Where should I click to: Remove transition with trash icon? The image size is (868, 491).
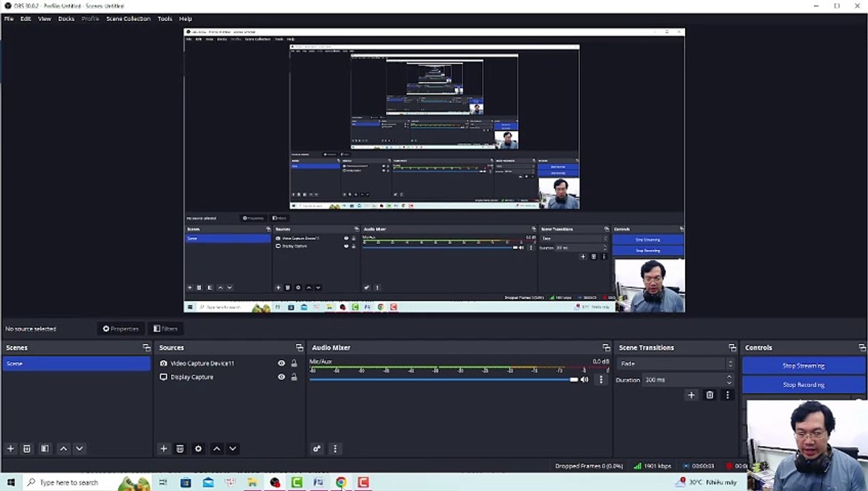tap(710, 395)
